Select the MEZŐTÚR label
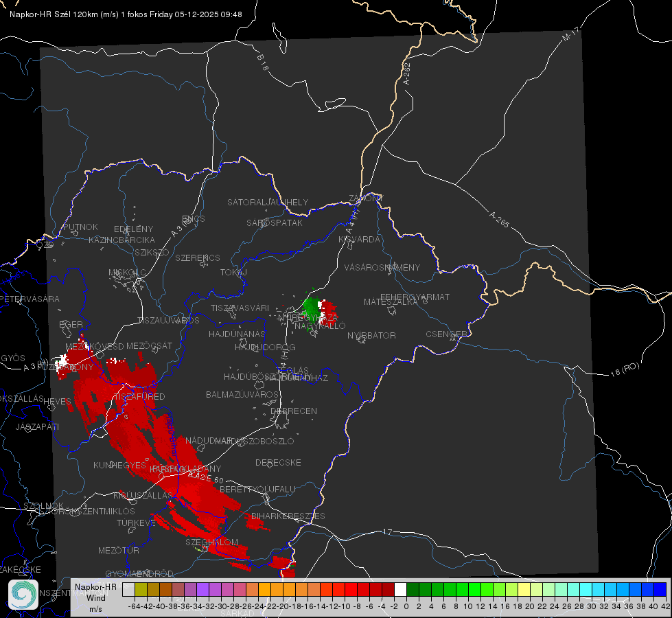 point(119,550)
